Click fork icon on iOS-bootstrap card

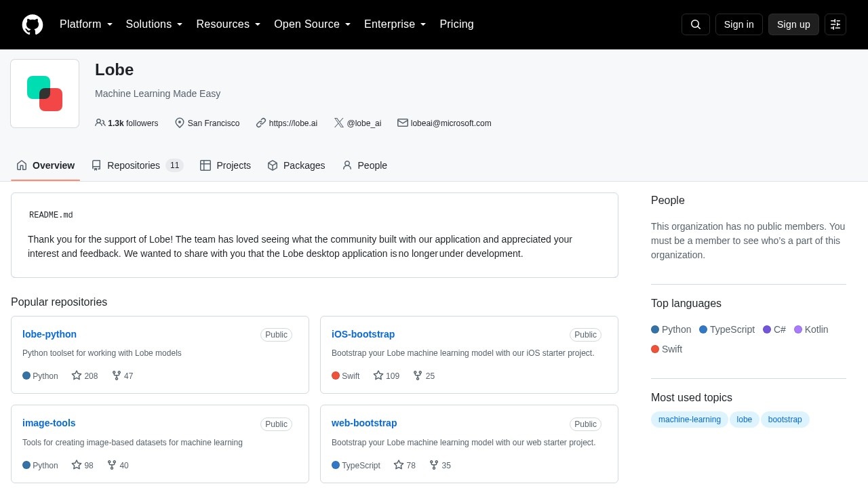[418, 375]
